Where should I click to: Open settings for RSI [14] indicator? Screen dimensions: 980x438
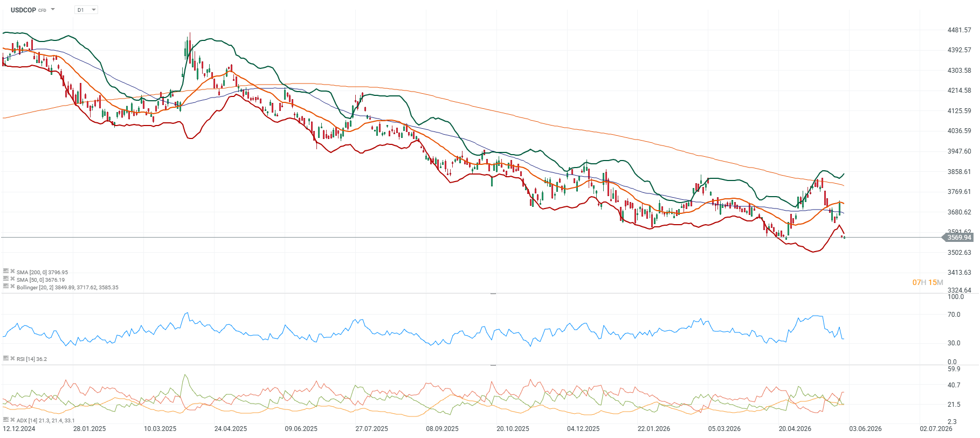coord(6,358)
